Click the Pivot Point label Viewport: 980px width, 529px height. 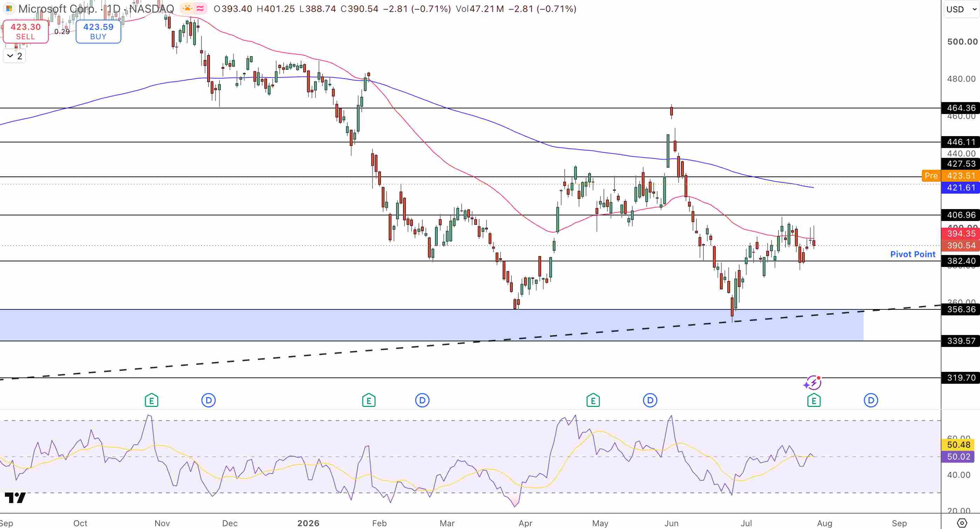click(913, 254)
